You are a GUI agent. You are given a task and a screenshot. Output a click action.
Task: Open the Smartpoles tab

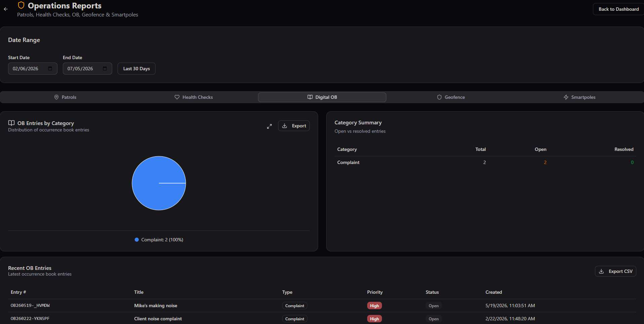pyautogui.click(x=579, y=97)
